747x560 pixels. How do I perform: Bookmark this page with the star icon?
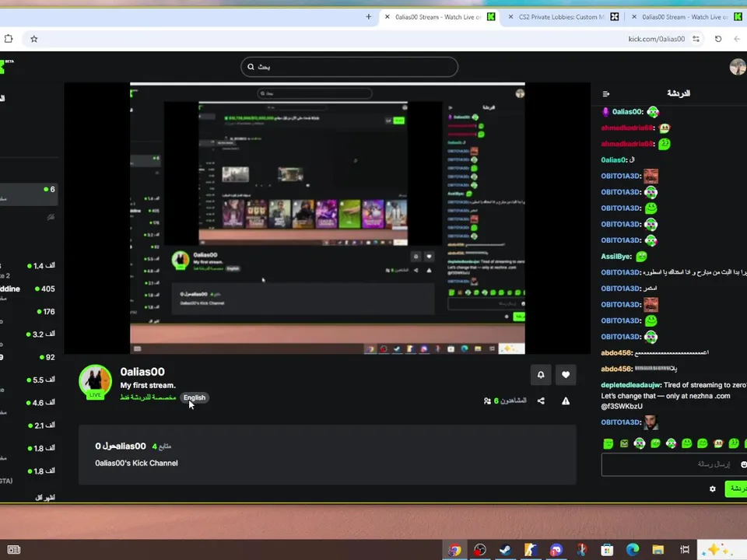click(x=33, y=39)
